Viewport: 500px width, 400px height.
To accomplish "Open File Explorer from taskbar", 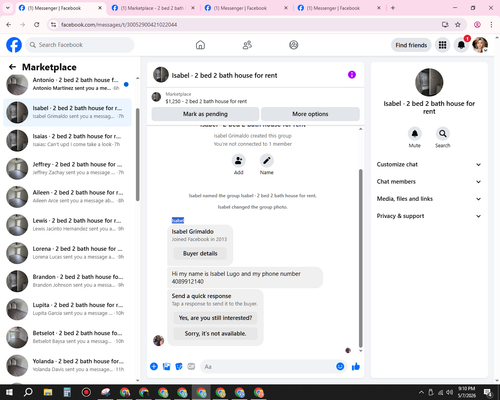I will coord(48,392).
